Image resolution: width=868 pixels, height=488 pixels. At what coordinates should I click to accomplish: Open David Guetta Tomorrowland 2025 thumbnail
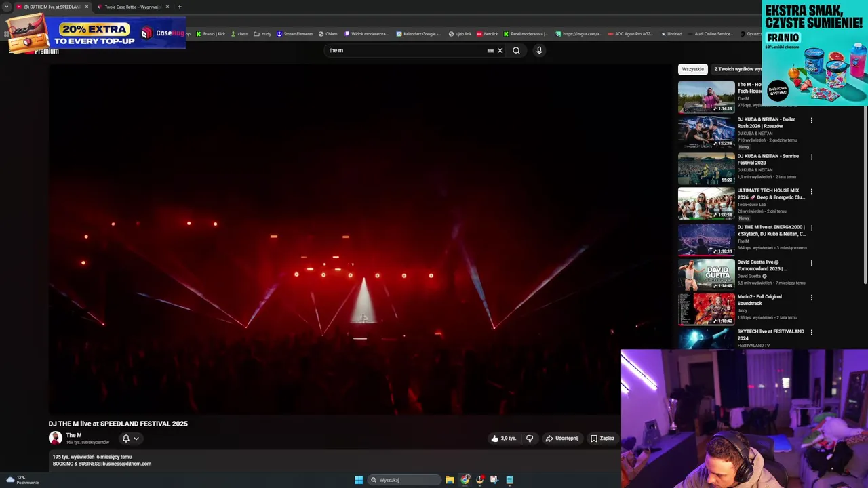pos(706,274)
